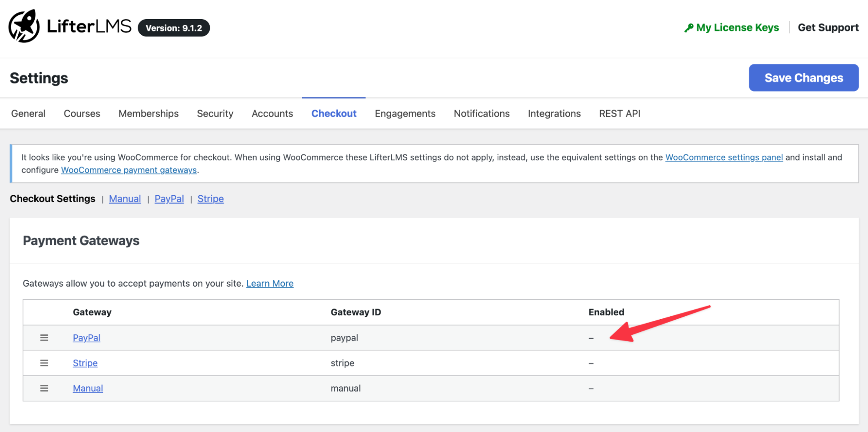868x432 pixels.
Task: Click the Learn More link about gateways
Action: (270, 284)
